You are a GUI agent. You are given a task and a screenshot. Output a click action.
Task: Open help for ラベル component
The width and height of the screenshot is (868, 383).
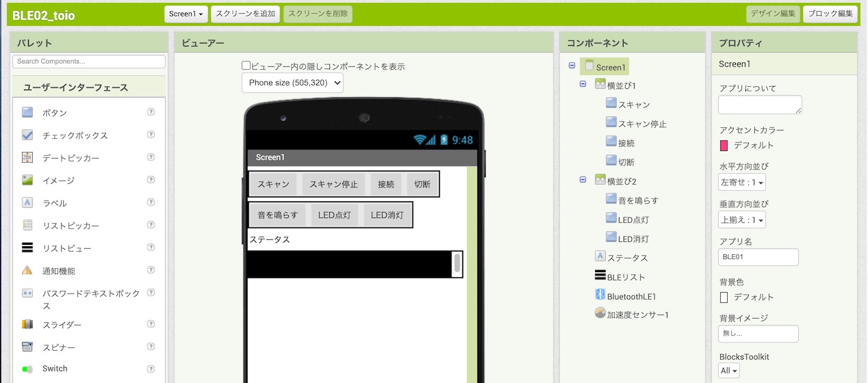tap(151, 202)
